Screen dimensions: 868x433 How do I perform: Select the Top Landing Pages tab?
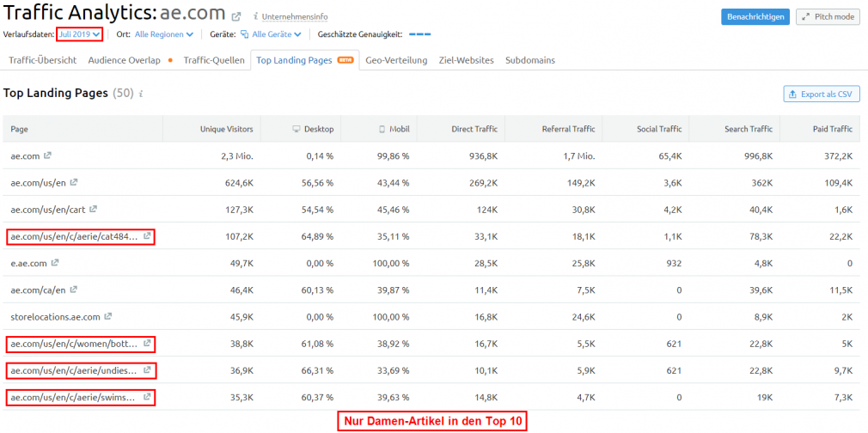(304, 60)
